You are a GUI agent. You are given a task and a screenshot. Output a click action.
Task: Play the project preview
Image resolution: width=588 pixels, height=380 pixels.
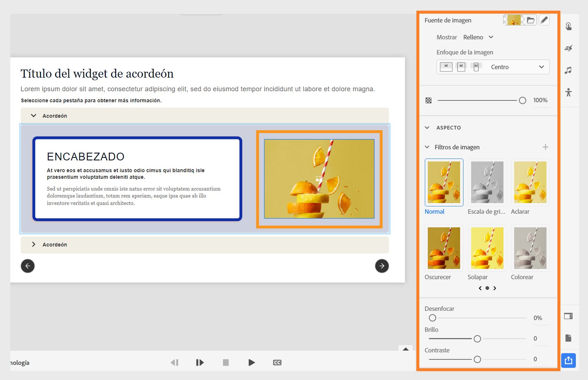252,363
